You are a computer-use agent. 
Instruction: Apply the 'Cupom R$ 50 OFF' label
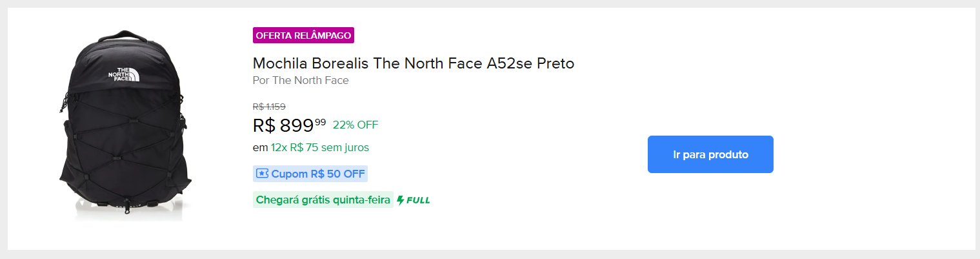click(310, 174)
